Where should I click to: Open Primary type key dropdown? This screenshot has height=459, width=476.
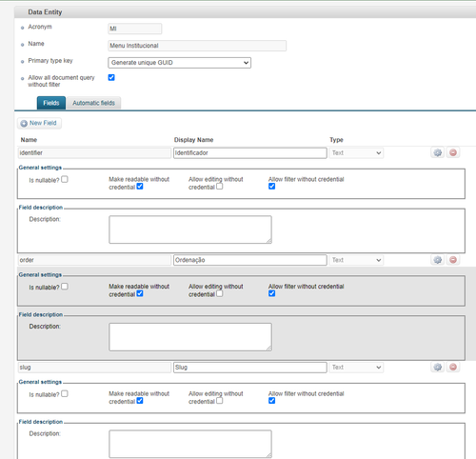[179, 63]
